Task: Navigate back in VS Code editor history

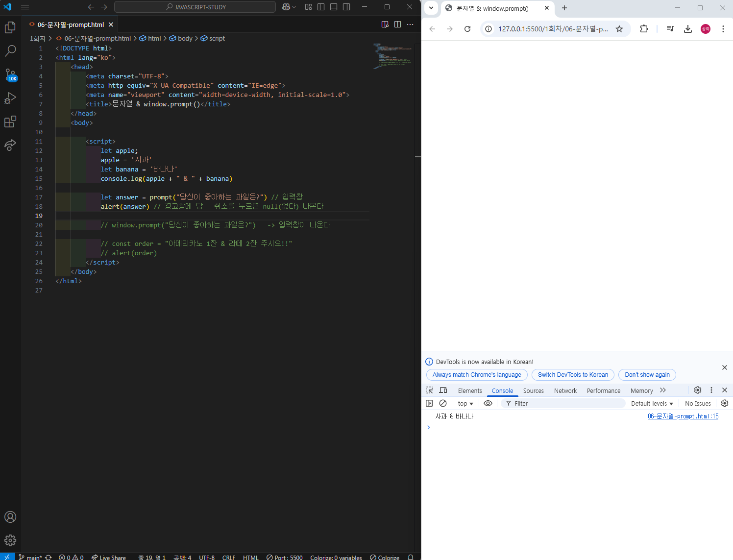Action: [91, 7]
